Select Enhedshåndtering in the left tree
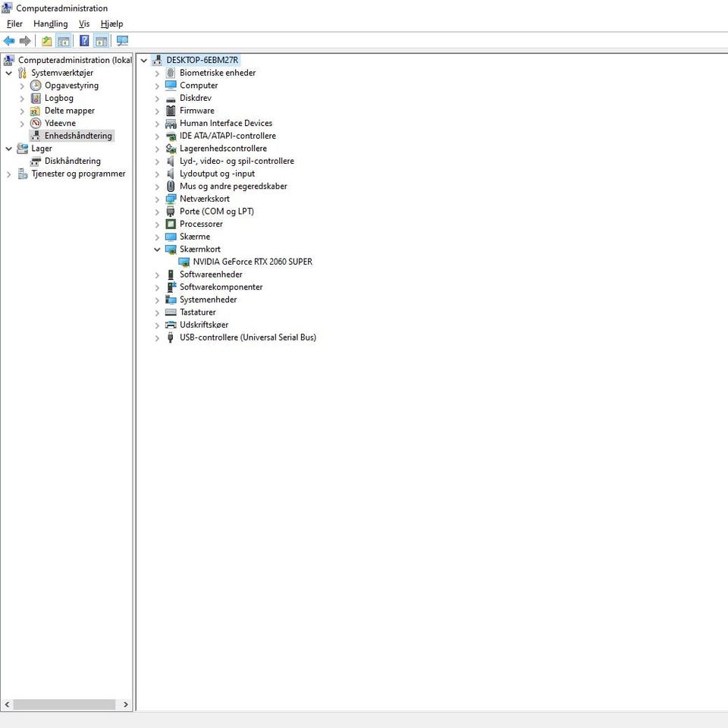The image size is (728, 728). tap(78, 136)
